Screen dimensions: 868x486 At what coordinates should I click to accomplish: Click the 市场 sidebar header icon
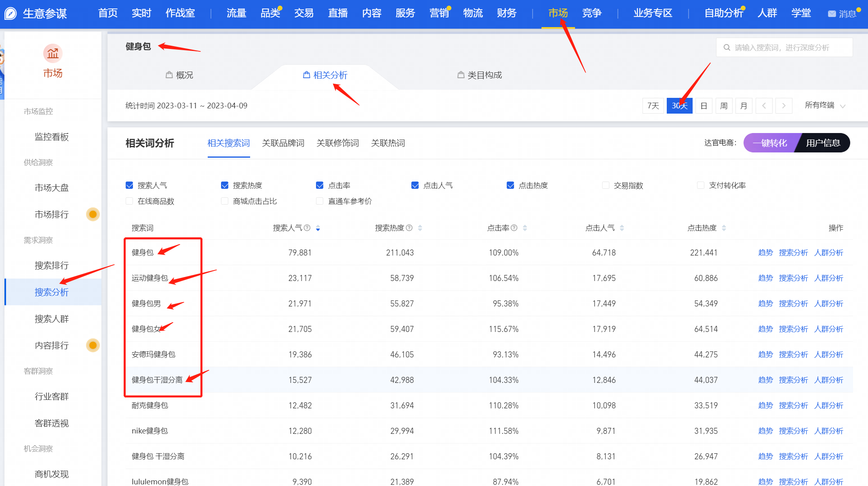[x=53, y=53]
